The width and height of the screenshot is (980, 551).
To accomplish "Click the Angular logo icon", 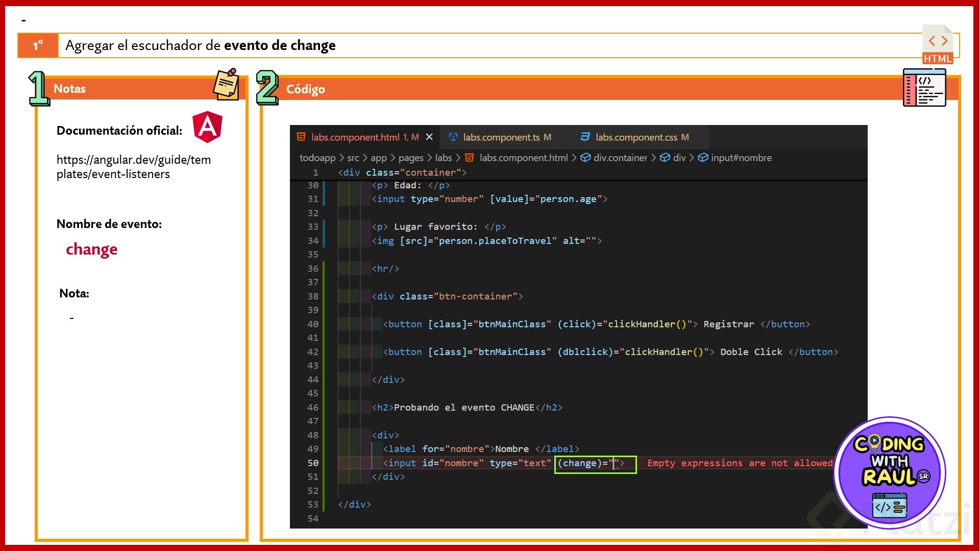I will point(207,127).
